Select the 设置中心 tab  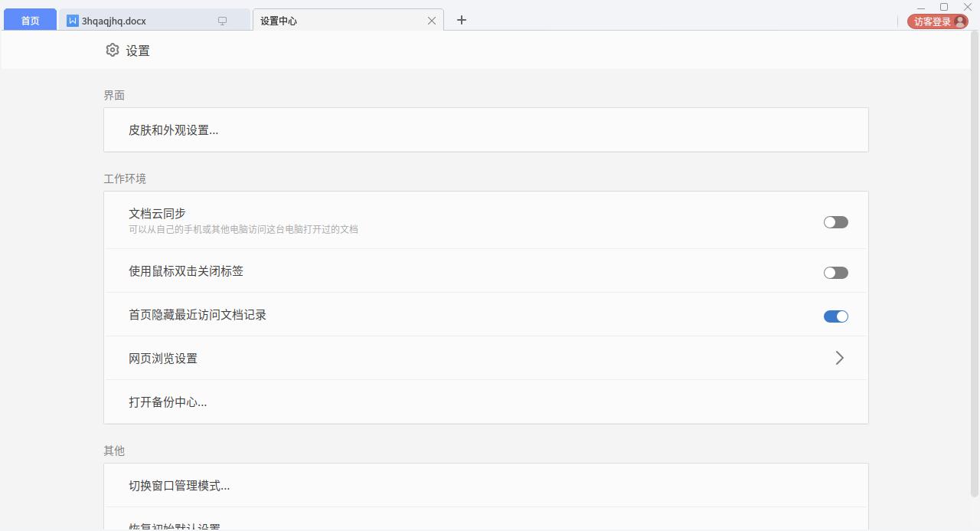click(348, 21)
